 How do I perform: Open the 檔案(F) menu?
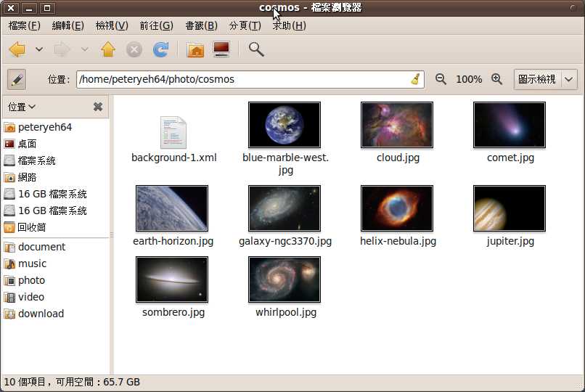click(x=24, y=25)
